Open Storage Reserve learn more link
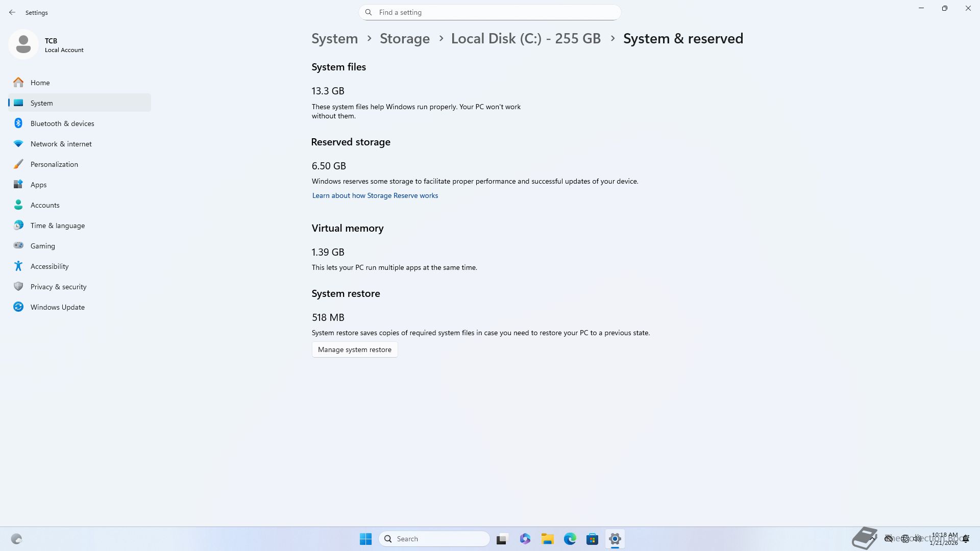The height and width of the screenshot is (551, 980). pyautogui.click(x=375, y=196)
